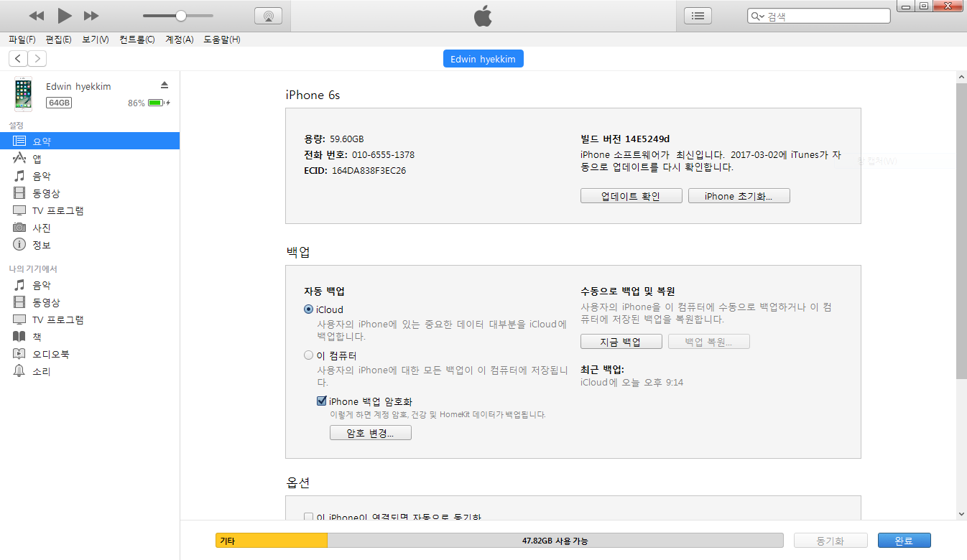Click the yellow 기타 storage segment
This screenshot has width=967, height=560.
point(272,541)
